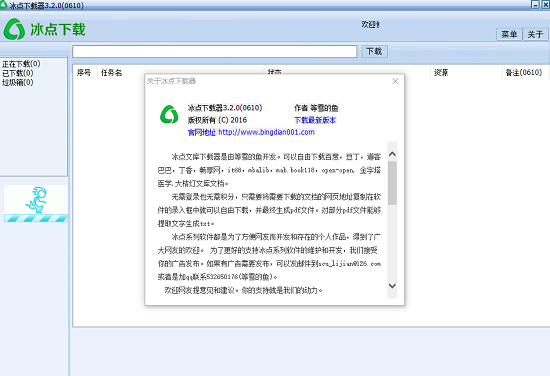
Task: Click the small app icon in the title bar
Action: click(x=4, y=4)
